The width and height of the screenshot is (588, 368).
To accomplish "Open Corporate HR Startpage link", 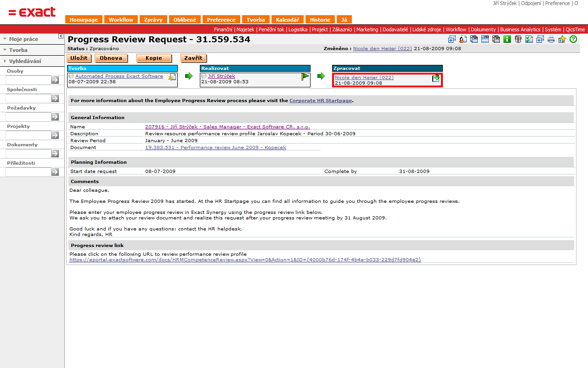I will pyautogui.click(x=321, y=100).
